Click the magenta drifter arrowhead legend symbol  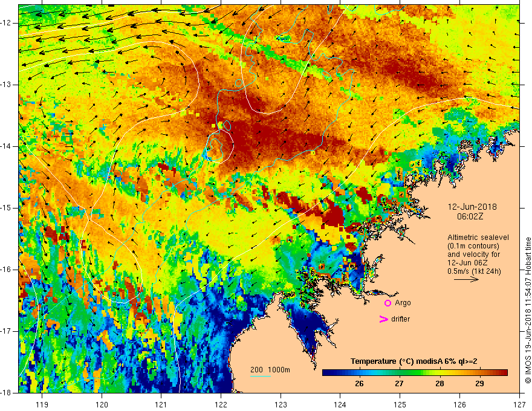(383, 319)
